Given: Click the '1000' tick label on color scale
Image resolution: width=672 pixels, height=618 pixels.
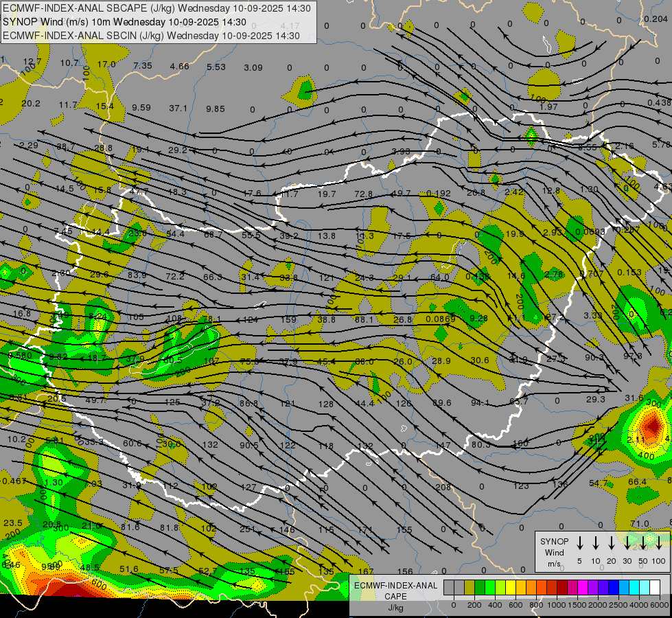Looking at the screenshot, I should (x=557, y=605).
